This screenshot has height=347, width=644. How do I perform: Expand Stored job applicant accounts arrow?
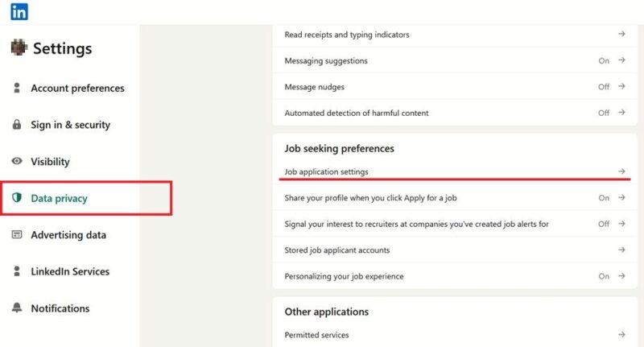(x=621, y=250)
